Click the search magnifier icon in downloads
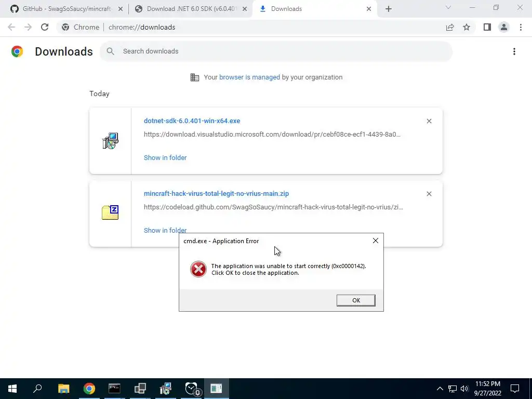The image size is (532, 399). point(110,51)
